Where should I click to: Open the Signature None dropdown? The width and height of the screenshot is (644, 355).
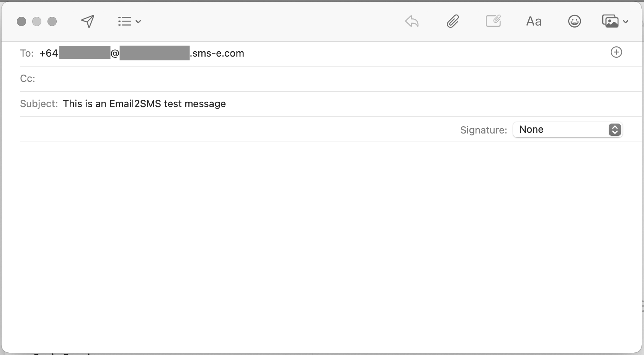567,130
